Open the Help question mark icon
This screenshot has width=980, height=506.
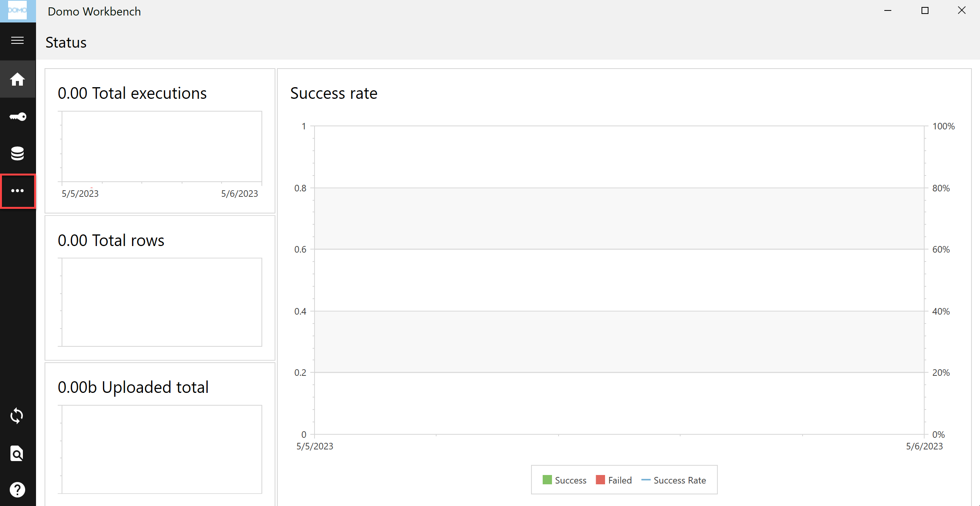[17, 489]
